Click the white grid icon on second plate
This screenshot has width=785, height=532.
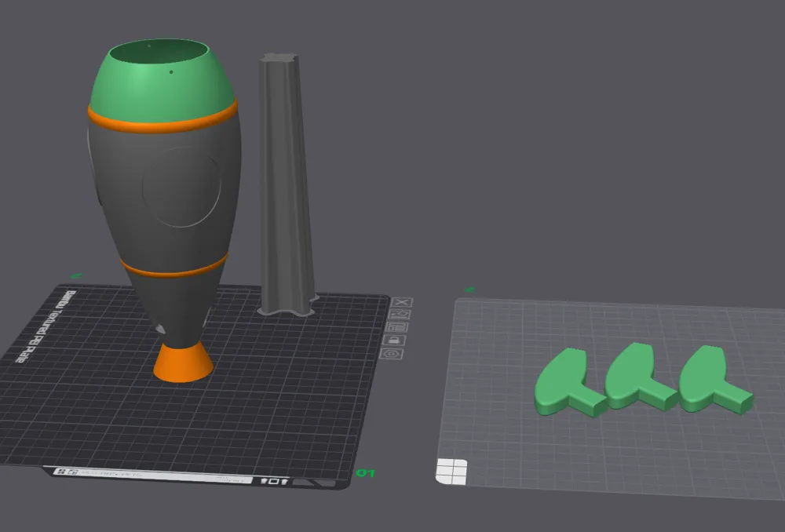[x=451, y=472]
